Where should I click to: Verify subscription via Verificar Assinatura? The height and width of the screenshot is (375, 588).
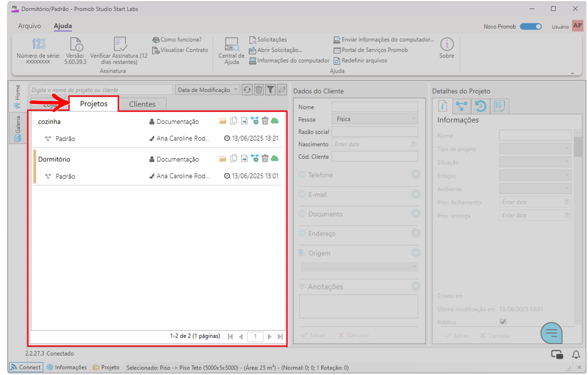[119, 51]
